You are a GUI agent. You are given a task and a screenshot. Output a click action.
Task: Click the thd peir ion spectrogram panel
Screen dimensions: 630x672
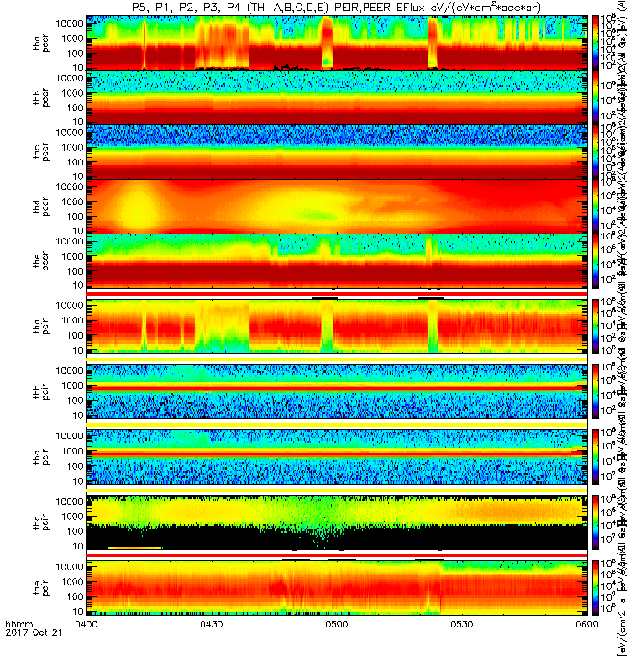(x=337, y=522)
